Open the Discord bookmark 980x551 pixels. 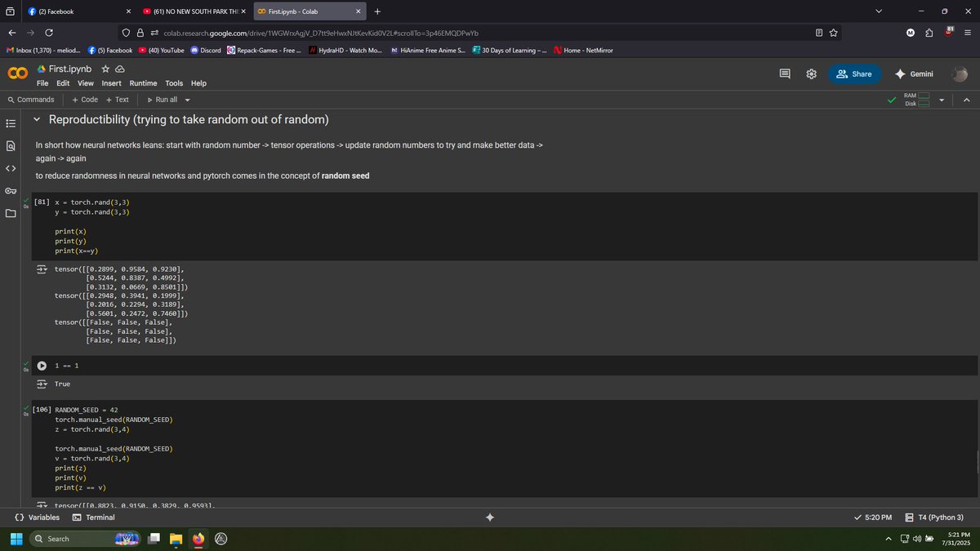pyautogui.click(x=206, y=51)
